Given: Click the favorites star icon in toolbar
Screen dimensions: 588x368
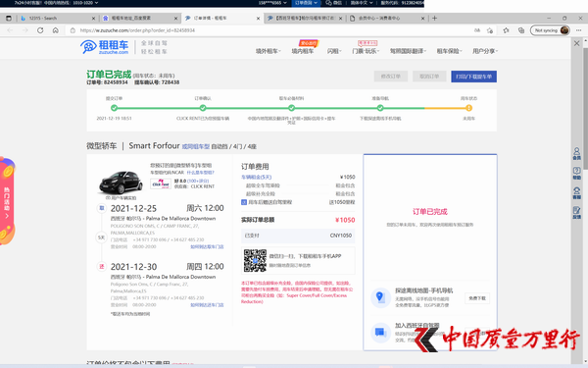Looking at the screenshot, I should pyautogui.click(x=506, y=30).
